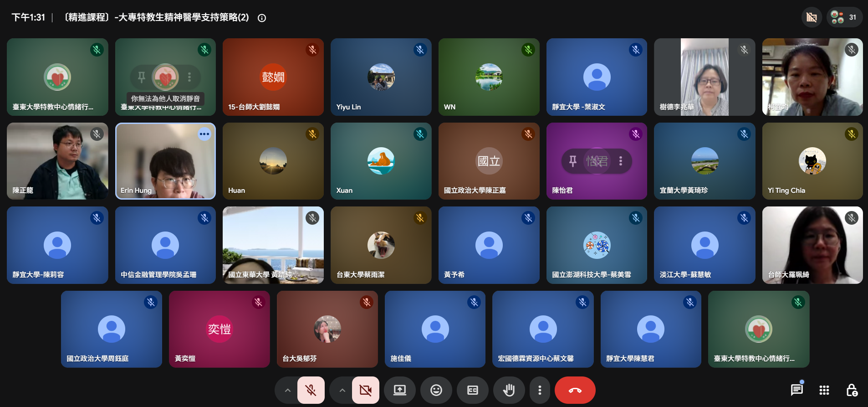Select the 台師大羅珮綺 video tile
The height and width of the screenshot is (407, 868).
(812, 245)
